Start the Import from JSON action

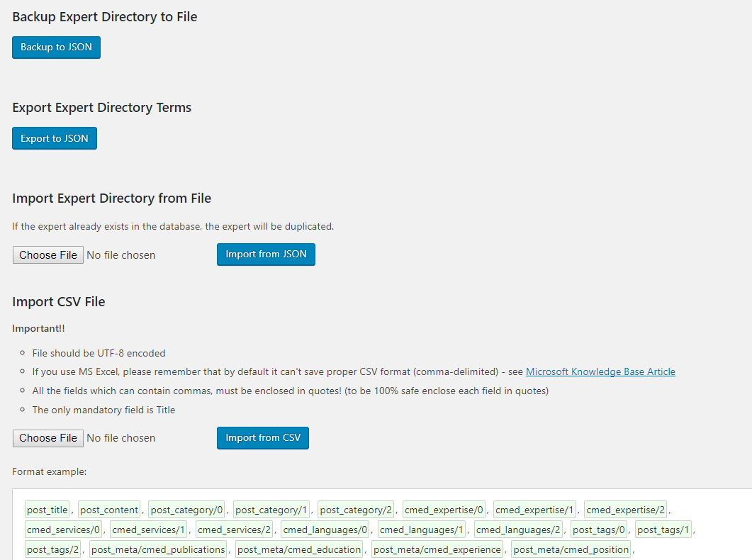pos(266,254)
